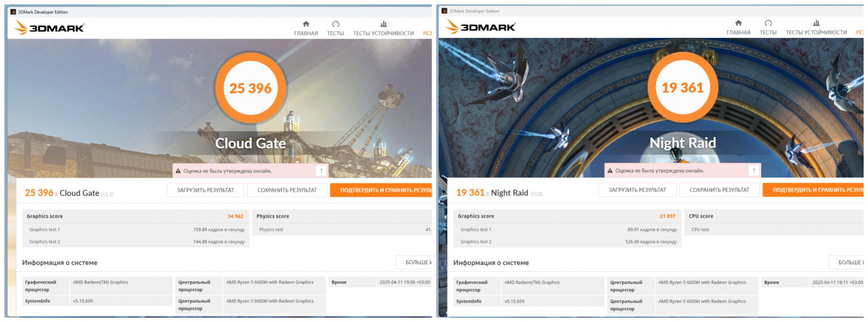This screenshot has width=868, height=322.
Task: Click the 3DMark logo in Night Raid window
Action: 481,26
